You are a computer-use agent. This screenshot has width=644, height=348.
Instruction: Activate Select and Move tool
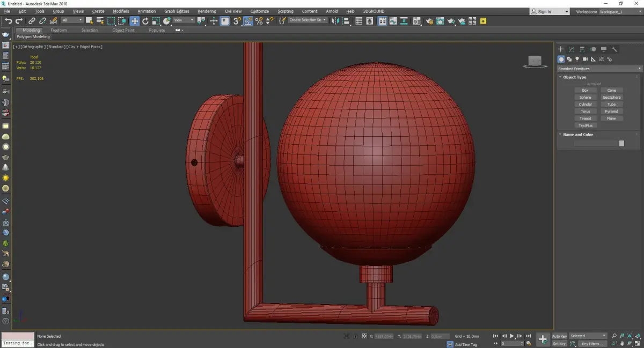point(134,21)
